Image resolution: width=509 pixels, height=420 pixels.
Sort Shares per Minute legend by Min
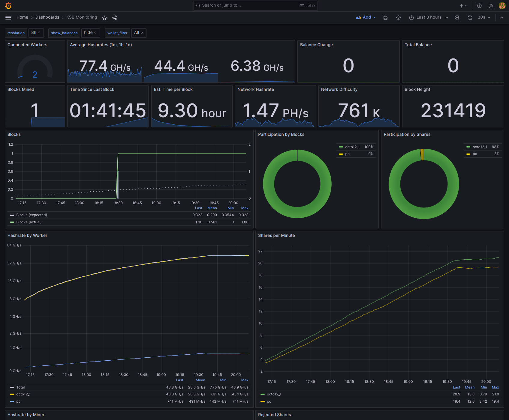pyautogui.click(x=484, y=387)
